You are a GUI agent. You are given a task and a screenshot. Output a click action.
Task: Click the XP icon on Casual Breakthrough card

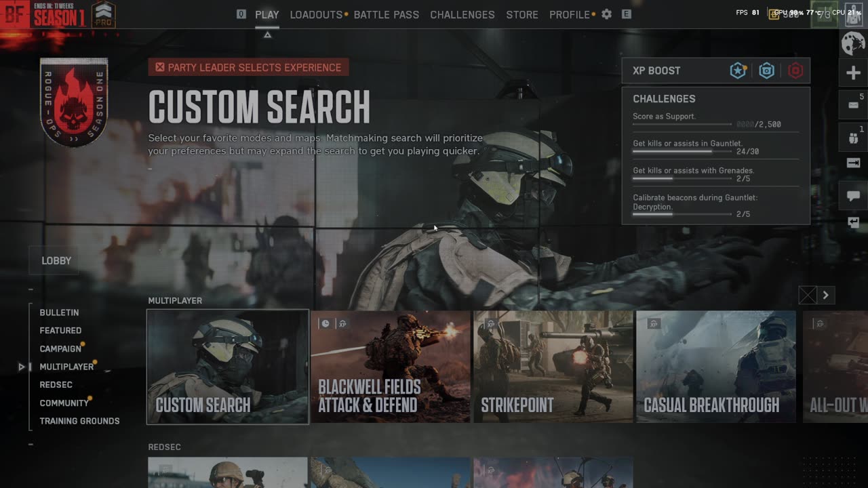654,324
